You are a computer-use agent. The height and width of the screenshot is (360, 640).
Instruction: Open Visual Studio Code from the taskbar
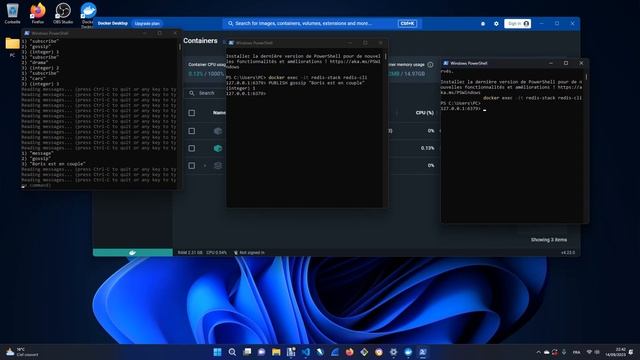pos(305,352)
